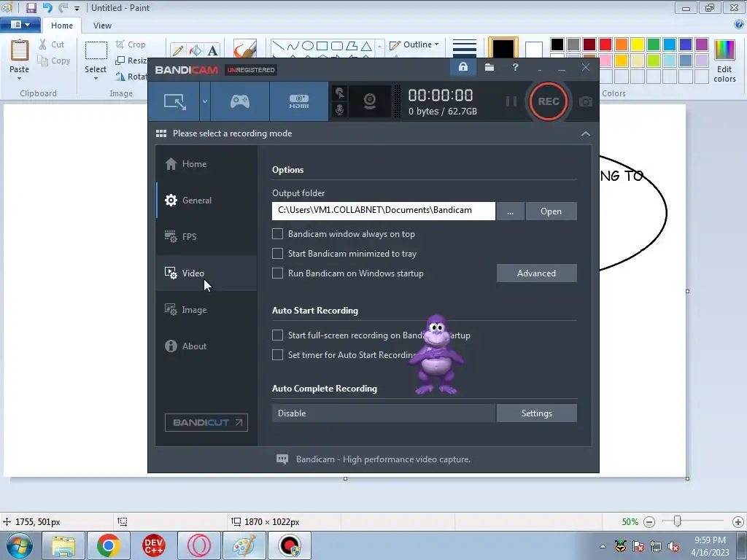
Task: Click the zoom out minus button
Action: tap(649, 522)
